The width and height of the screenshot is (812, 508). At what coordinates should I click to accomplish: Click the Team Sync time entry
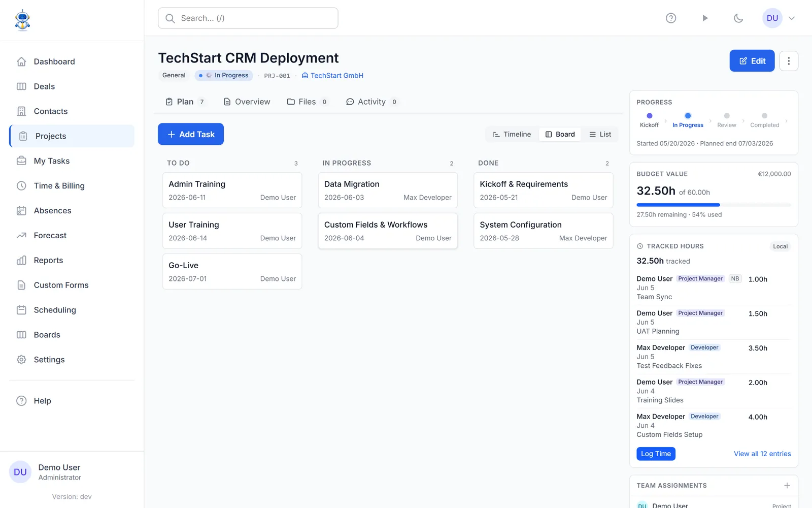coord(714,288)
